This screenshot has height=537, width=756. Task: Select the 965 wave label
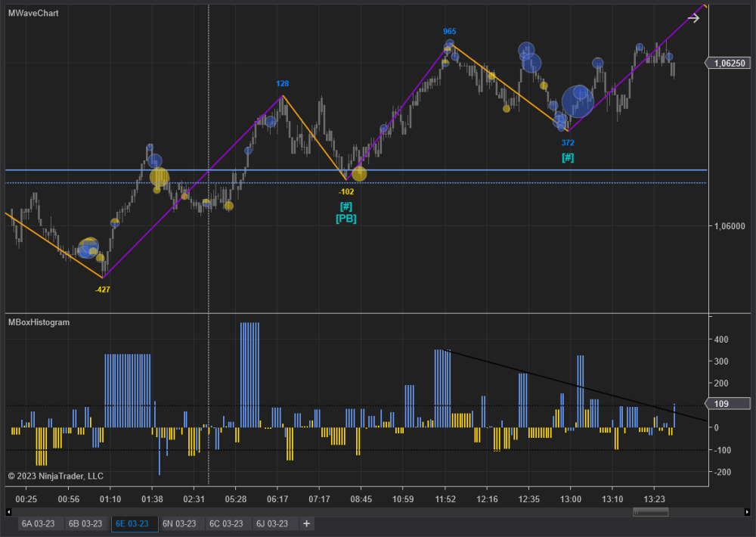pos(449,32)
